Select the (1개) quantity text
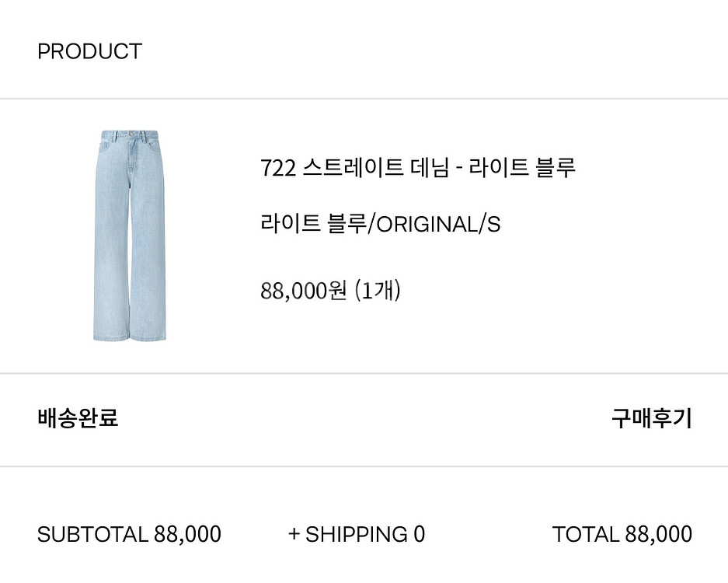Viewport: 728px width, 583px height. [x=377, y=291]
